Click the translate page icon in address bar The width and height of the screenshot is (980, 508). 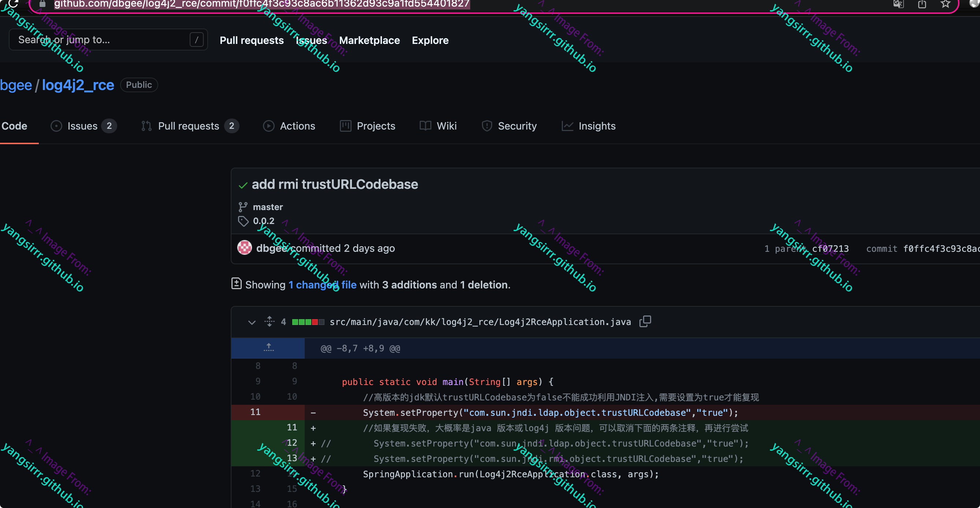[x=898, y=4]
